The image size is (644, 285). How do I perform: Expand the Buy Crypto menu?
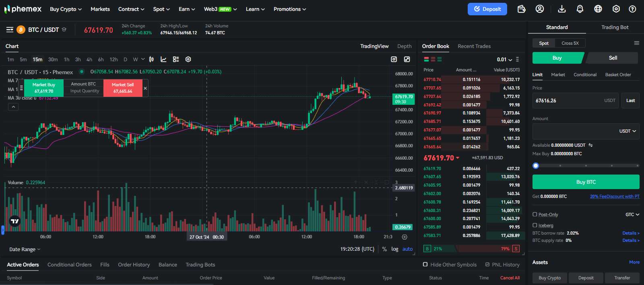pos(66,9)
